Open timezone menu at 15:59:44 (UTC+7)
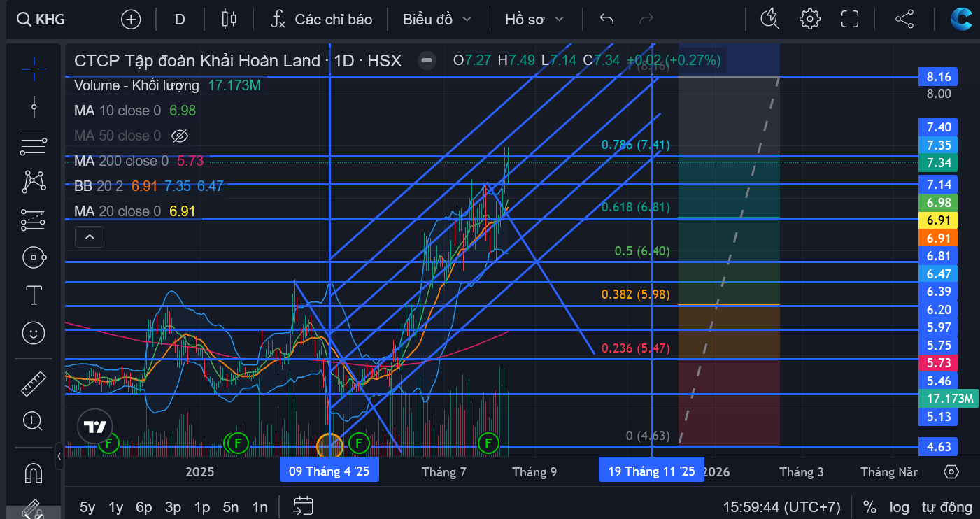This screenshot has width=980, height=519. [x=781, y=506]
